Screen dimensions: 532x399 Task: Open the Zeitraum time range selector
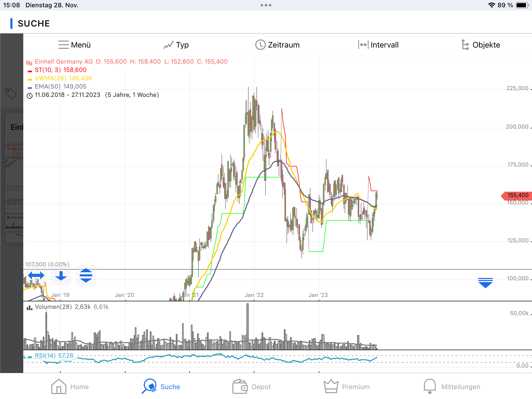[x=277, y=45]
